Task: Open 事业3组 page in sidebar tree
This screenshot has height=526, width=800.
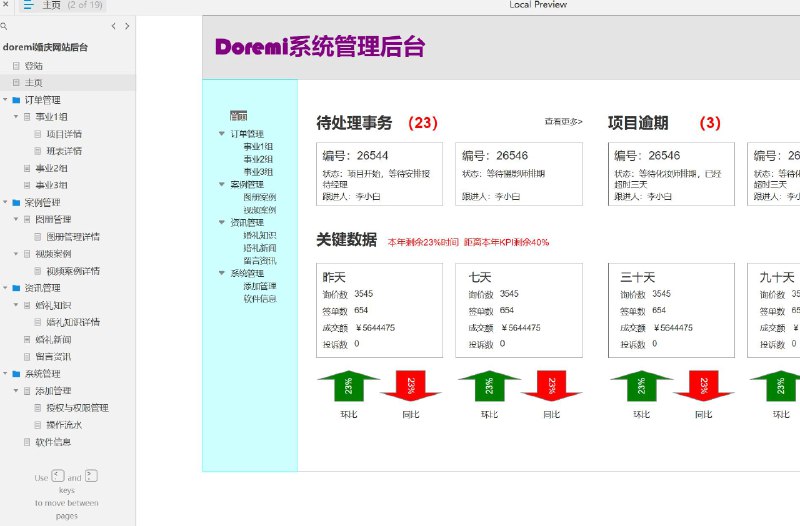Action: 51,185
